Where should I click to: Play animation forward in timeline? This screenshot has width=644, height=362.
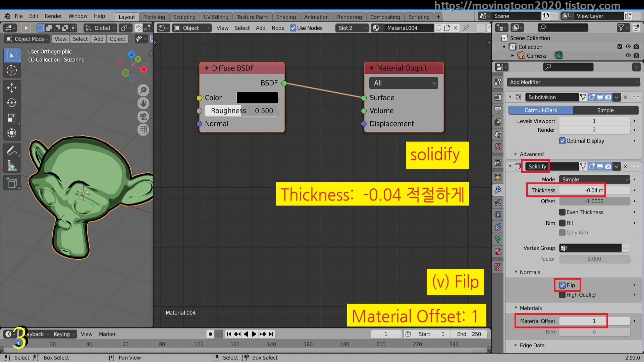(x=254, y=334)
